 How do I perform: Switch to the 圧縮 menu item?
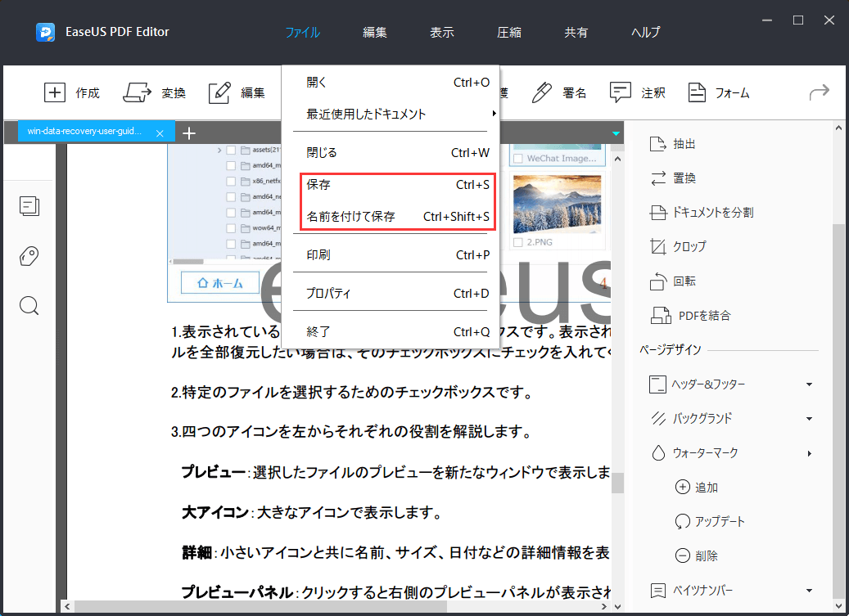[508, 32]
